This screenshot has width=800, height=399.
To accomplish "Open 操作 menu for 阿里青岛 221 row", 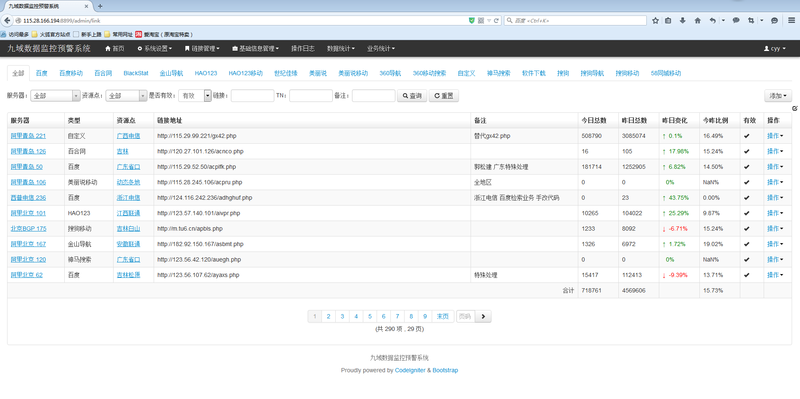I will 775,136.
